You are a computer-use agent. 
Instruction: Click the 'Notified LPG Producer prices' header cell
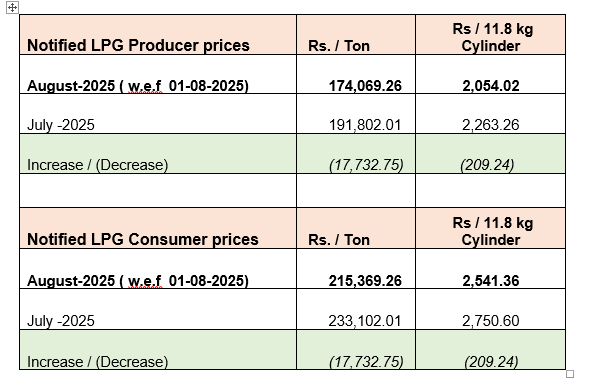[x=158, y=35]
